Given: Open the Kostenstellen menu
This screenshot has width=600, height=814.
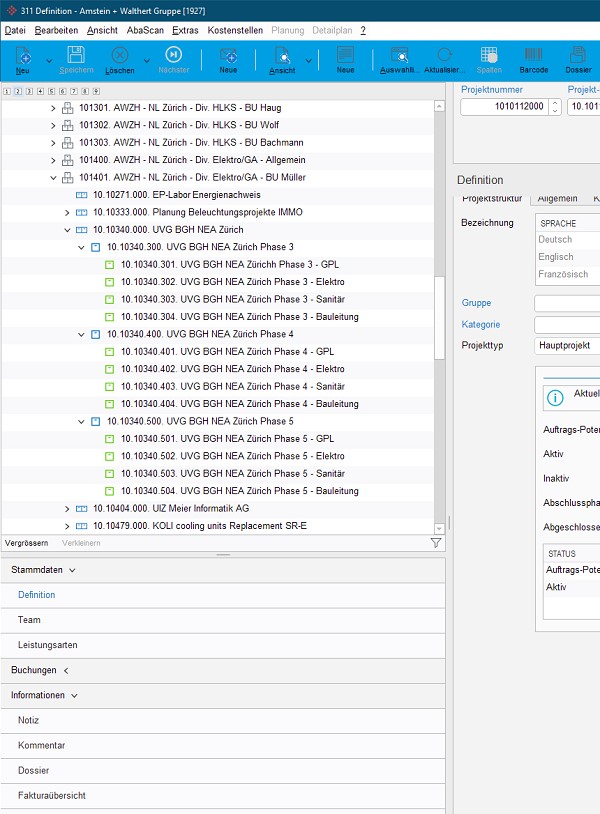Looking at the screenshot, I should pyautogui.click(x=235, y=31).
